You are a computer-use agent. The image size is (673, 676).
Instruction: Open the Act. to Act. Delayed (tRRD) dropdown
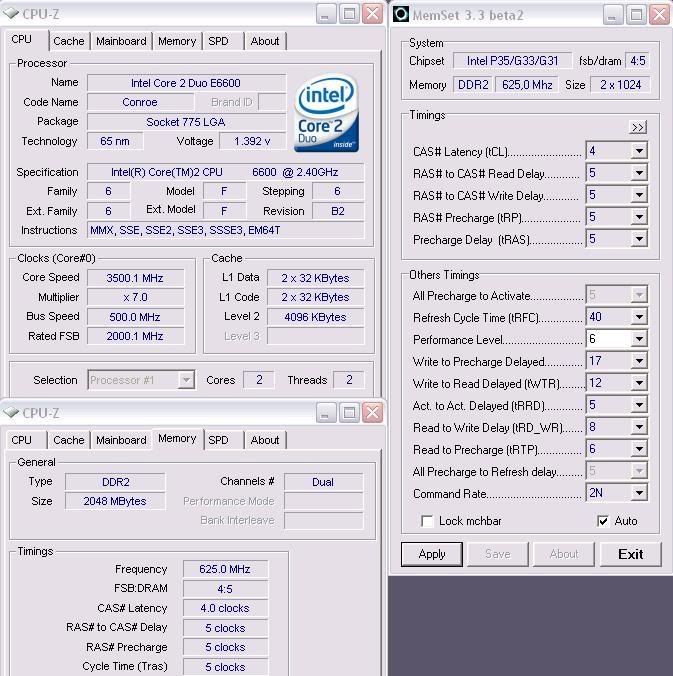point(639,405)
